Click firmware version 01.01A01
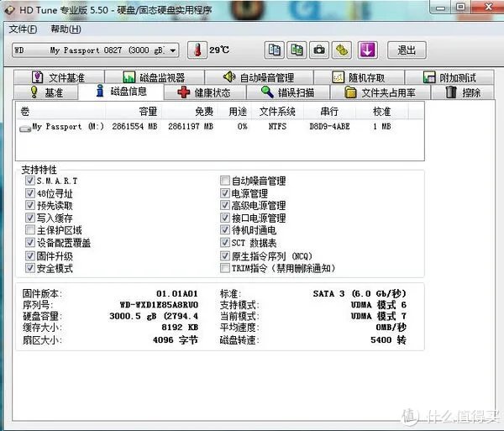Screen dimensions: 504x431 pyautogui.click(x=177, y=293)
